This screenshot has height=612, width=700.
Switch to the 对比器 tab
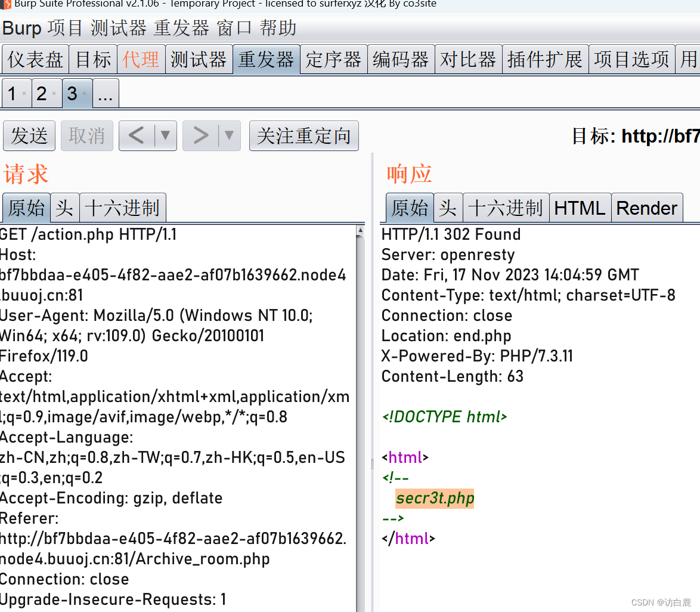pyautogui.click(x=468, y=60)
